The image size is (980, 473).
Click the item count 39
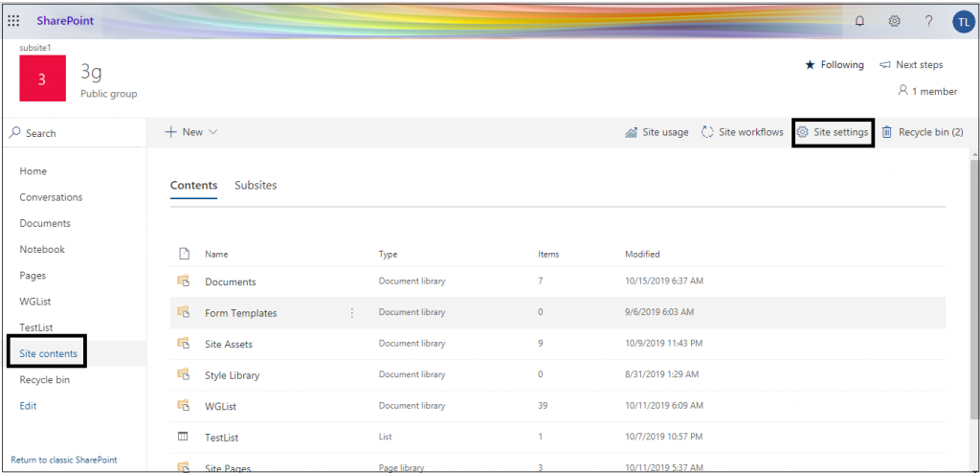(x=544, y=405)
